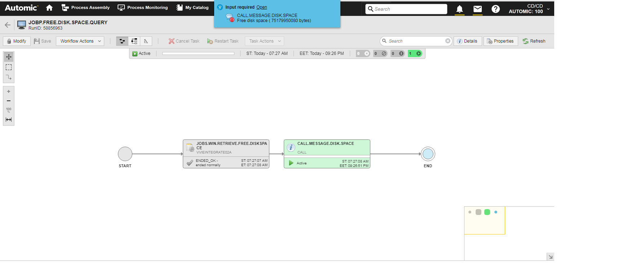Expand the Workflow Actions dropdown
This screenshot has width=644, height=263.
point(80,41)
